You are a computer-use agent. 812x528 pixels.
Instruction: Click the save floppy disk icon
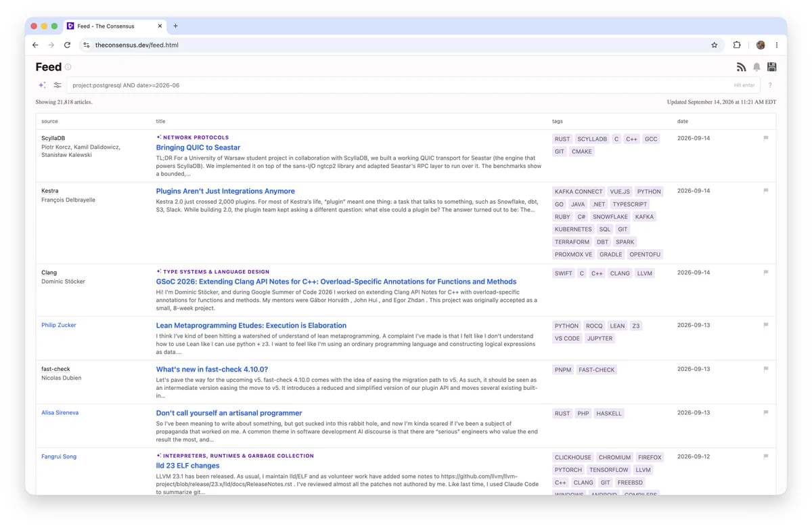[x=772, y=67]
